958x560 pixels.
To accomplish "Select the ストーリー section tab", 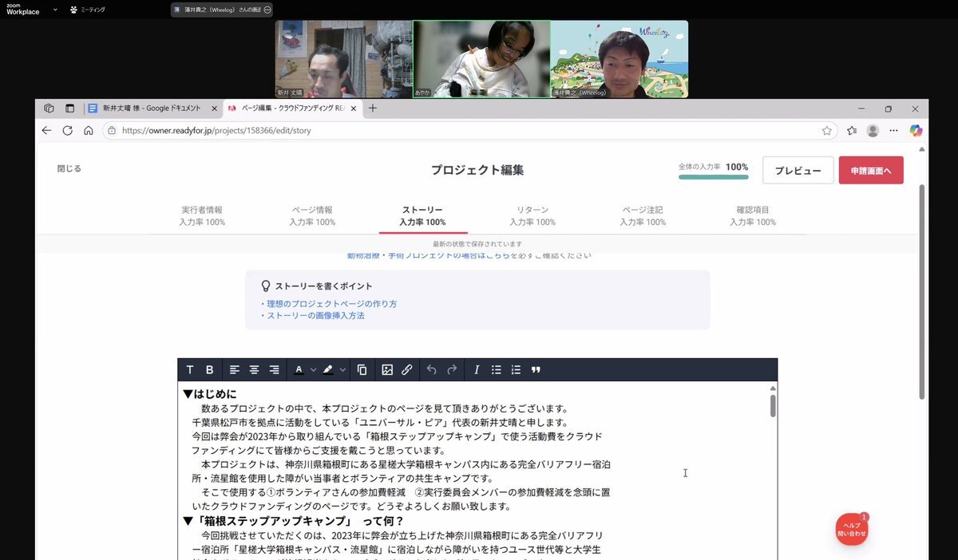I will coord(422,216).
